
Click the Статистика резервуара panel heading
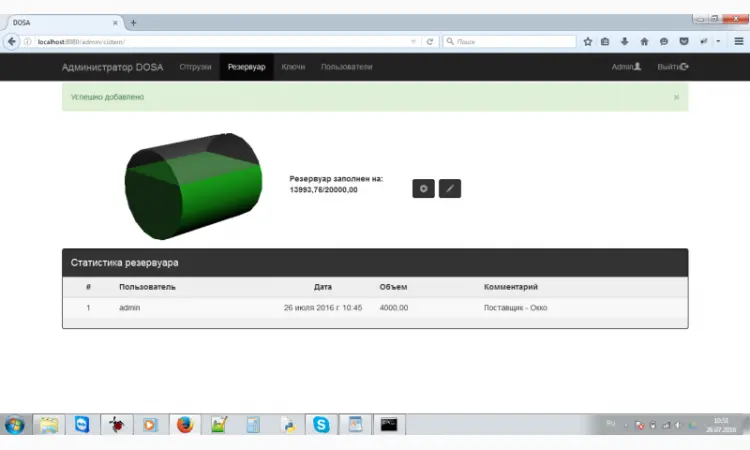click(375, 263)
